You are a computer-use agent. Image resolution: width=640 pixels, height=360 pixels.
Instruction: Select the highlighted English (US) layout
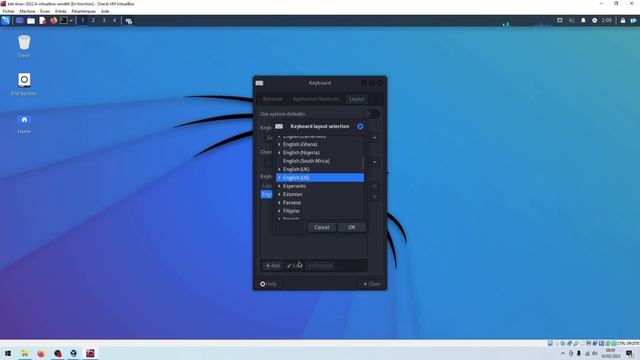tap(320, 178)
